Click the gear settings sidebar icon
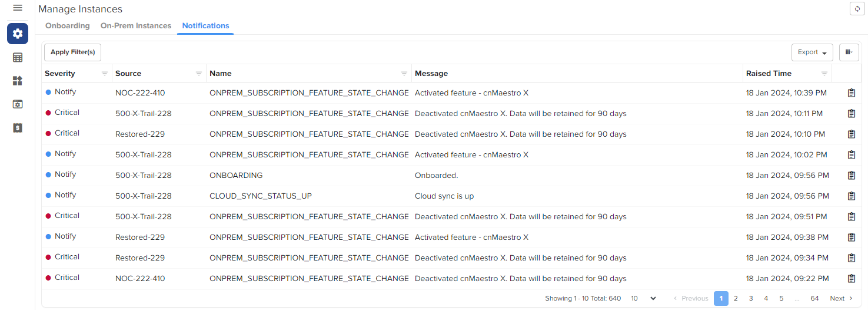The width and height of the screenshot is (868, 310). [x=18, y=34]
